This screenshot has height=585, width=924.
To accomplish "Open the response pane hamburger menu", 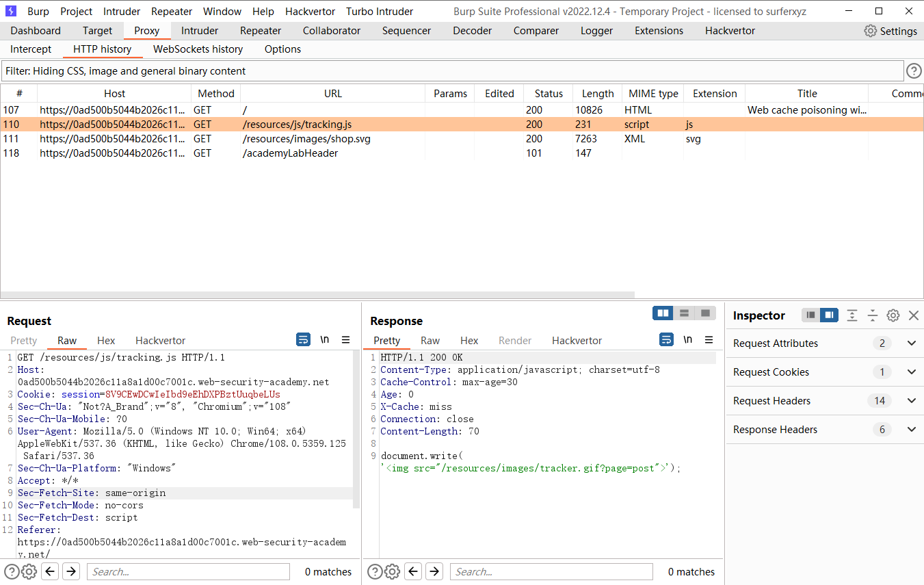I will pos(709,339).
